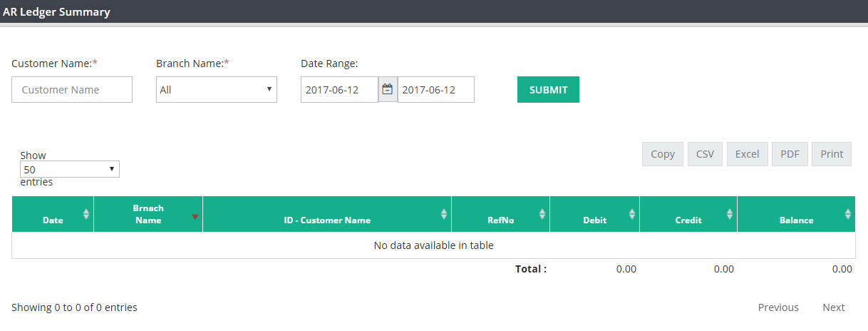Sort table by Balance column
868x331 pixels.
click(x=796, y=214)
